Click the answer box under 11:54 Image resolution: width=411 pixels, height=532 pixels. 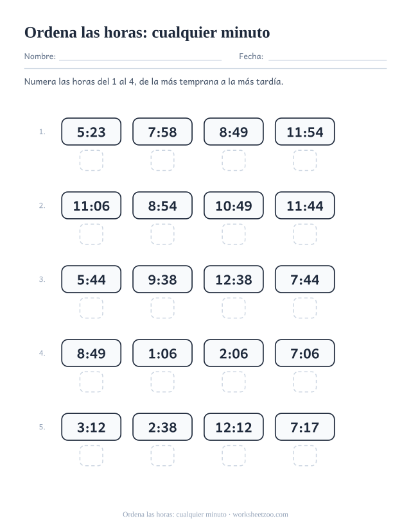(305, 160)
